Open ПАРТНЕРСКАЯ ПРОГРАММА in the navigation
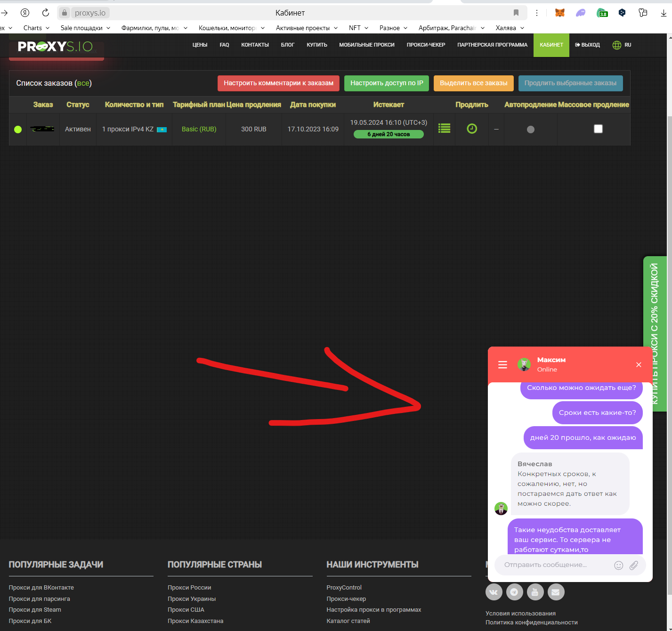Screen dimensions: 672x631 [x=492, y=45]
